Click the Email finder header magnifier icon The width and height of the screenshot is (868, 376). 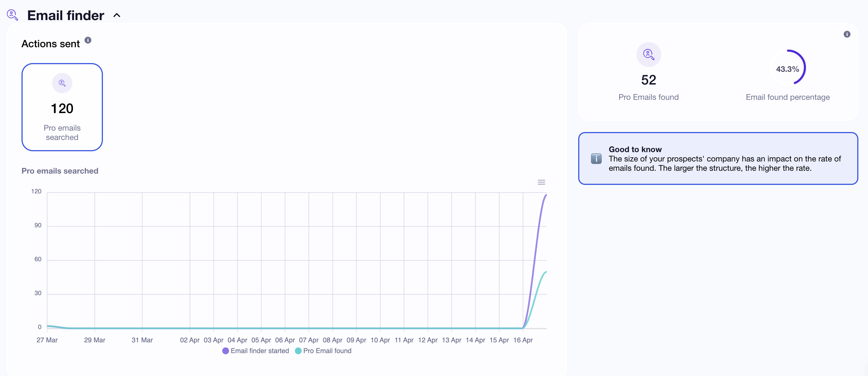[x=12, y=15]
